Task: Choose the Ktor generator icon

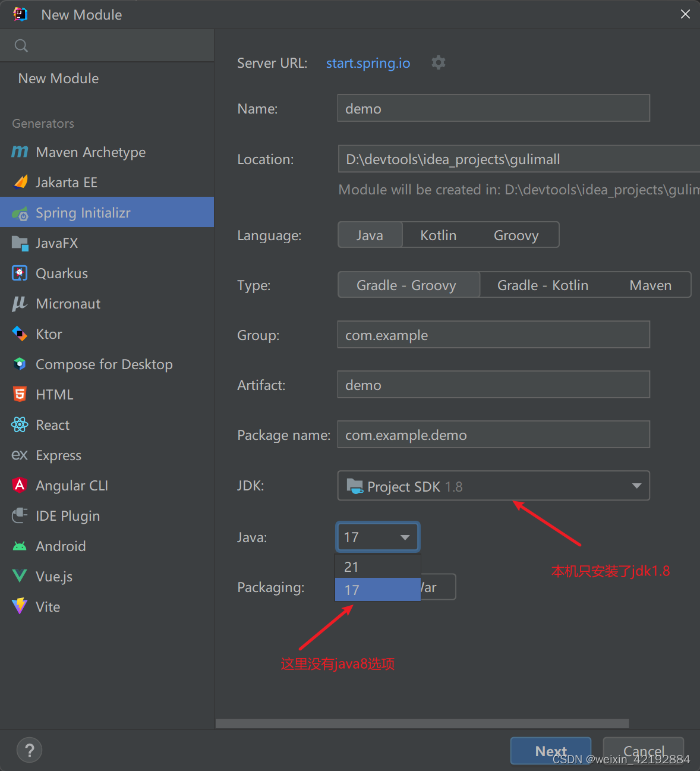Action: point(20,333)
